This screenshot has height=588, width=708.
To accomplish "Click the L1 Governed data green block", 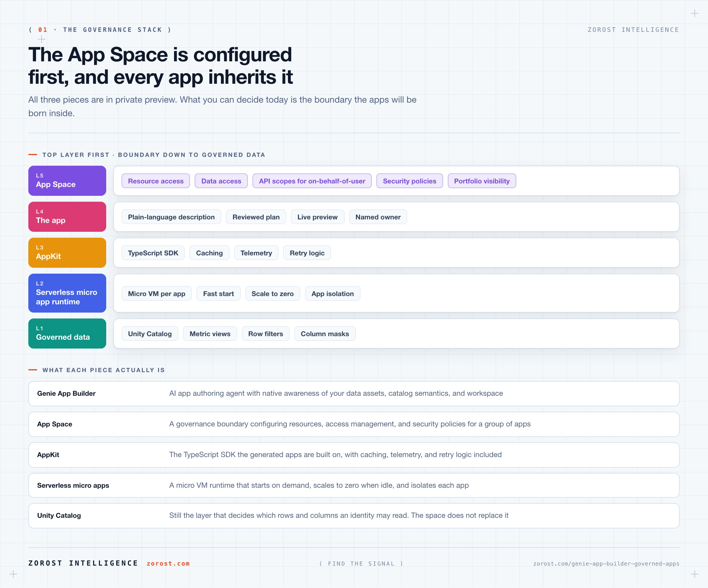I will (67, 334).
